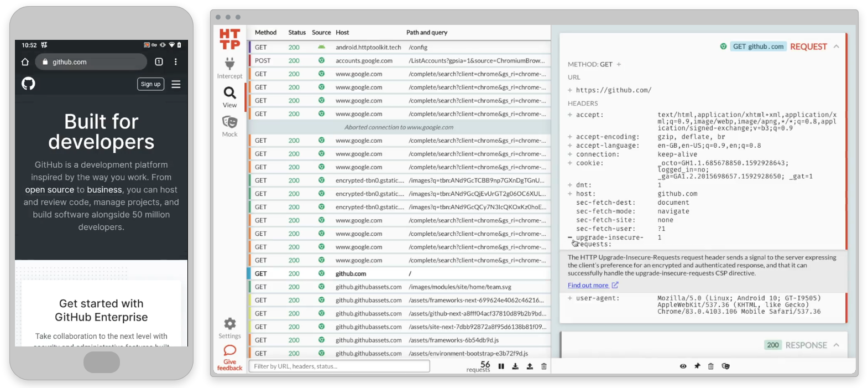
Task: Select the /assets/environment-bootstrap row
Action: (399, 353)
